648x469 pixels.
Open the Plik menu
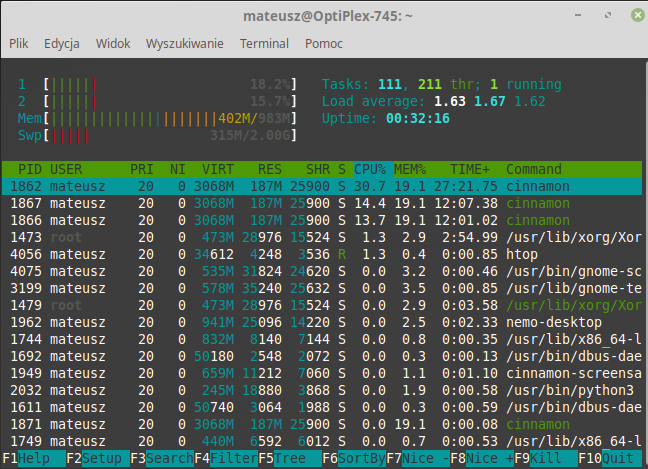(x=19, y=44)
